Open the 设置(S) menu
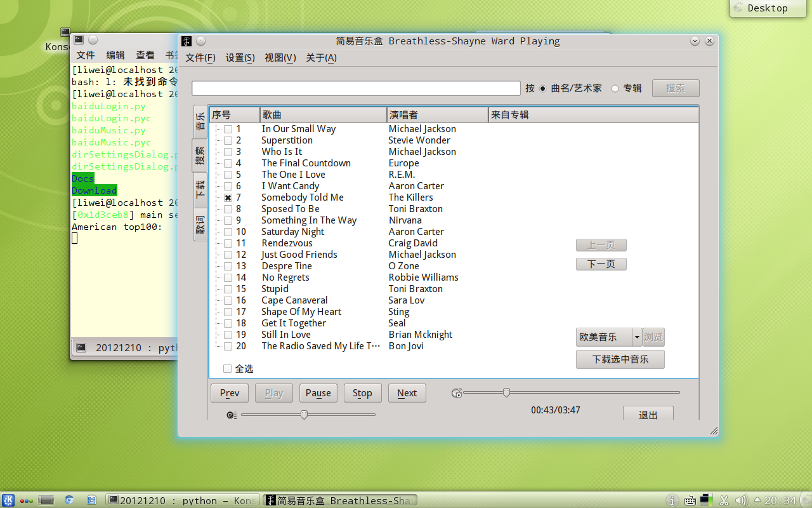This screenshot has width=812, height=508. point(240,58)
